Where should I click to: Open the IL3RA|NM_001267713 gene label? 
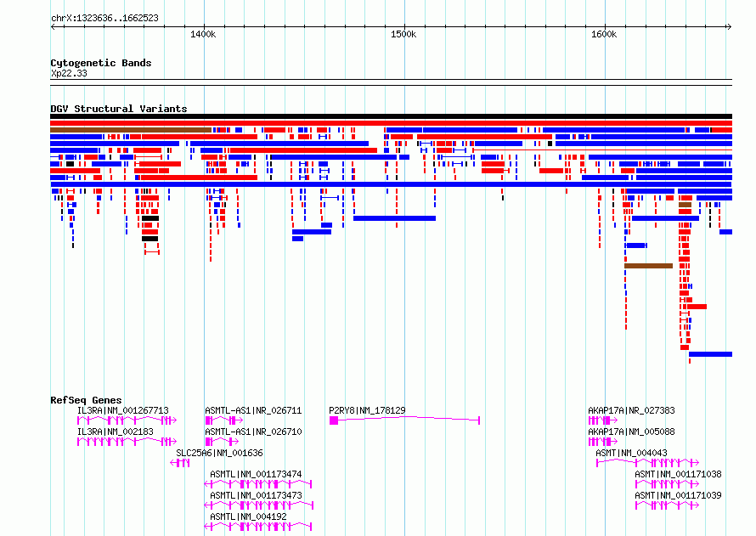tap(123, 410)
